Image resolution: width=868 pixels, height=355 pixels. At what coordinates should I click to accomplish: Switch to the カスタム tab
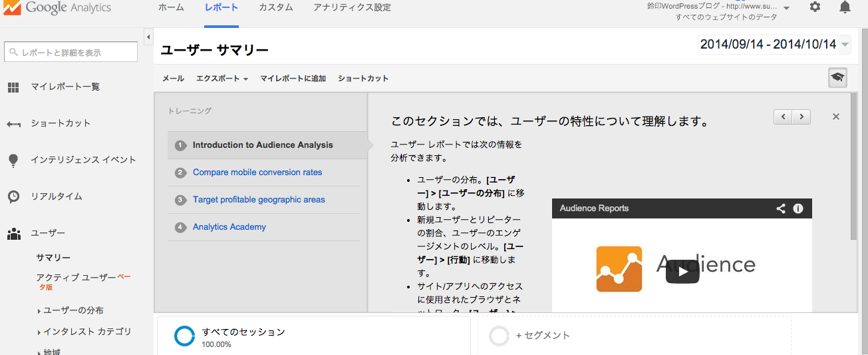(275, 8)
